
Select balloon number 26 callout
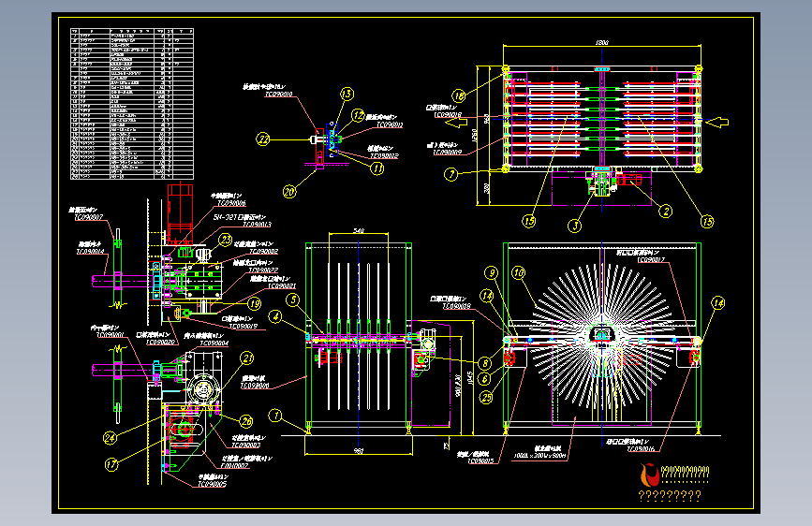[x=246, y=421]
